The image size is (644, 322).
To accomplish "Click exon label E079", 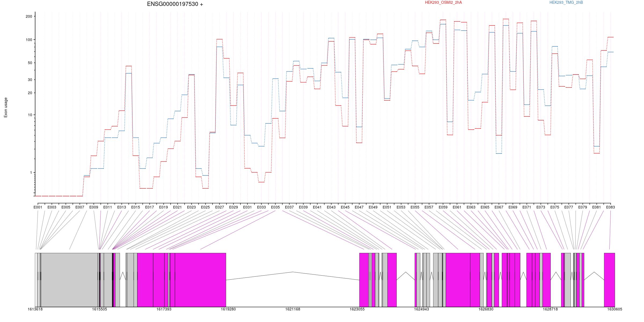I will click(583, 207).
